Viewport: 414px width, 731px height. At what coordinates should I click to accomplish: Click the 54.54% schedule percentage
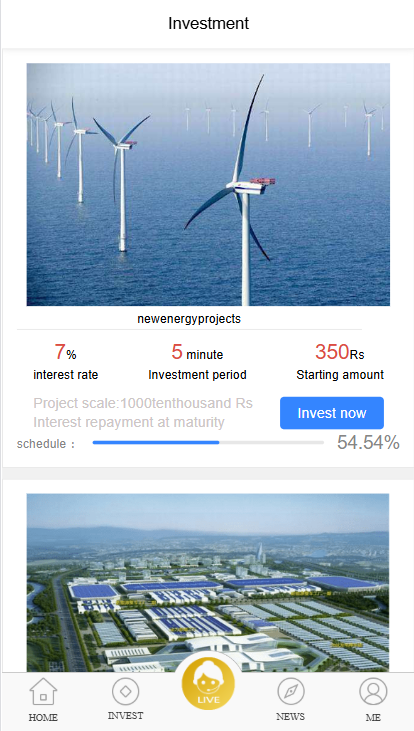tap(368, 443)
